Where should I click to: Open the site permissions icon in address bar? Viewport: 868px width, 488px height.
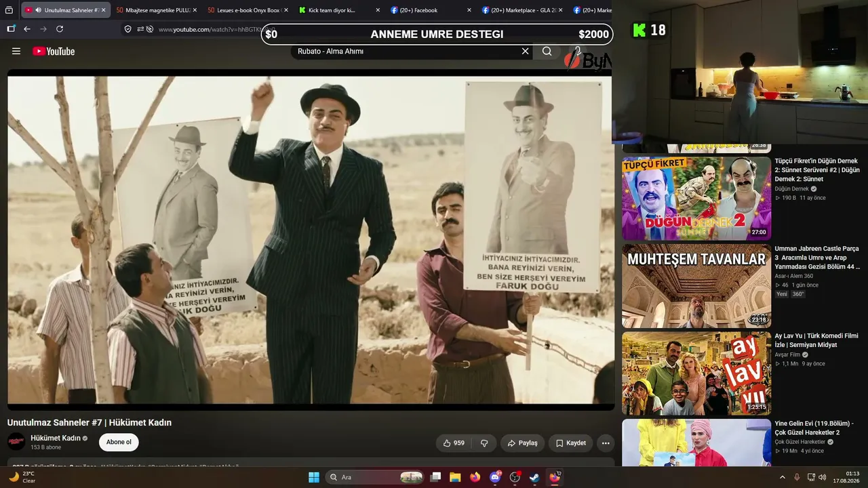[x=140, y=29]
